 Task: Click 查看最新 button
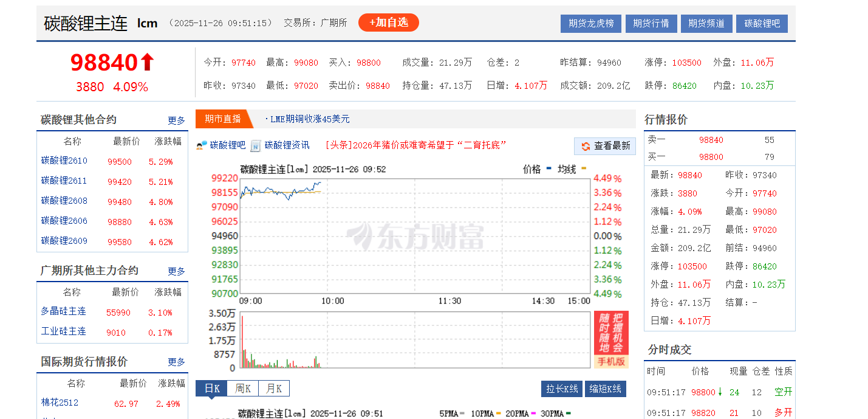pyautogui.click(x=605, y=146)
